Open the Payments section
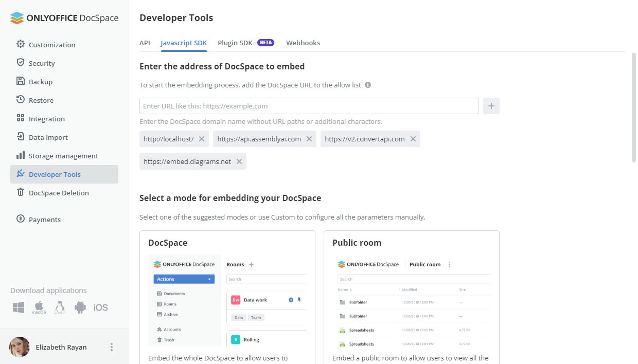The width and height of the screenshot is (638, 364). (45, 220)
